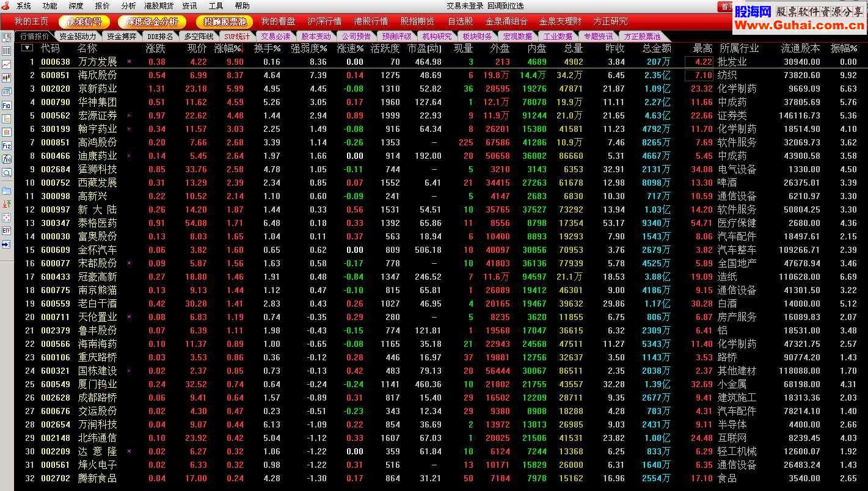
Task: Open the candlestick K-line chart icon
Action: [x=7, y=78]
